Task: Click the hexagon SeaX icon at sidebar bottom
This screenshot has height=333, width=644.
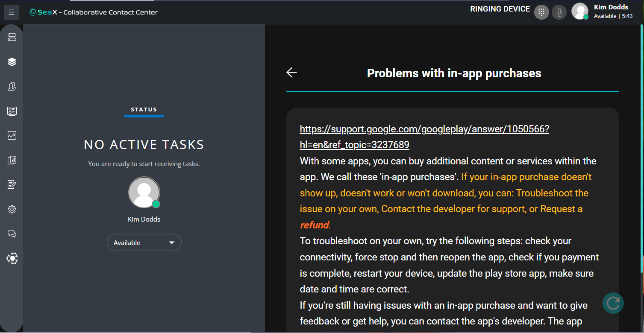Action: [12, 258]
